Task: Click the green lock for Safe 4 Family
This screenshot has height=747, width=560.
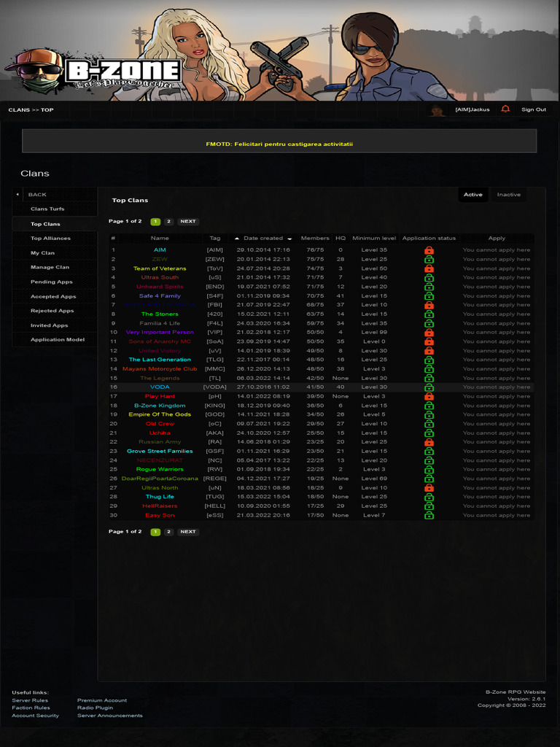Action: (x=429, y=296)
